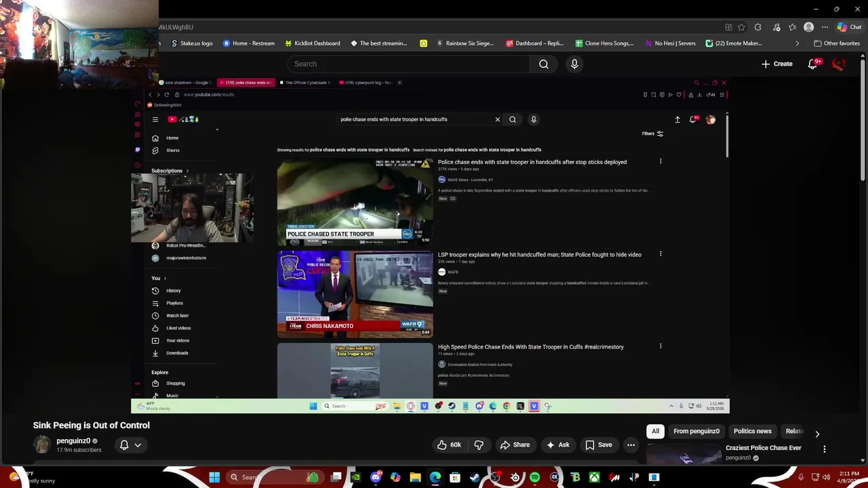
Task: Focus the YouTube Search input field
Action: coord(408,64)
